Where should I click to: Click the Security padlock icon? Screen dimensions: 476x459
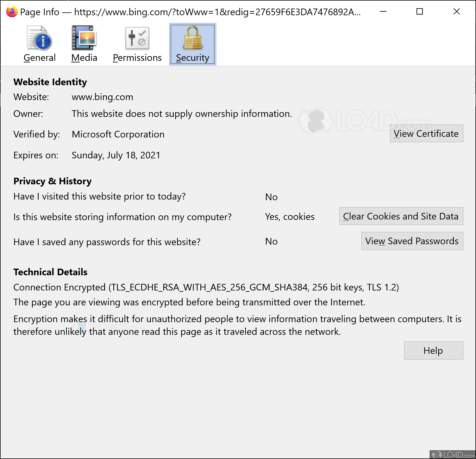click(x=192, y=38)
